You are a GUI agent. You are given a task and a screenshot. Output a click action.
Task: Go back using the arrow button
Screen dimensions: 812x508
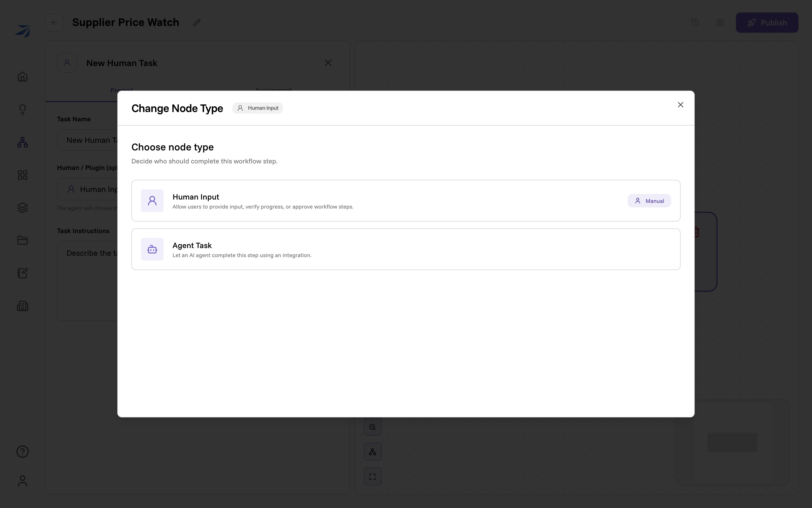click(54, 23)
